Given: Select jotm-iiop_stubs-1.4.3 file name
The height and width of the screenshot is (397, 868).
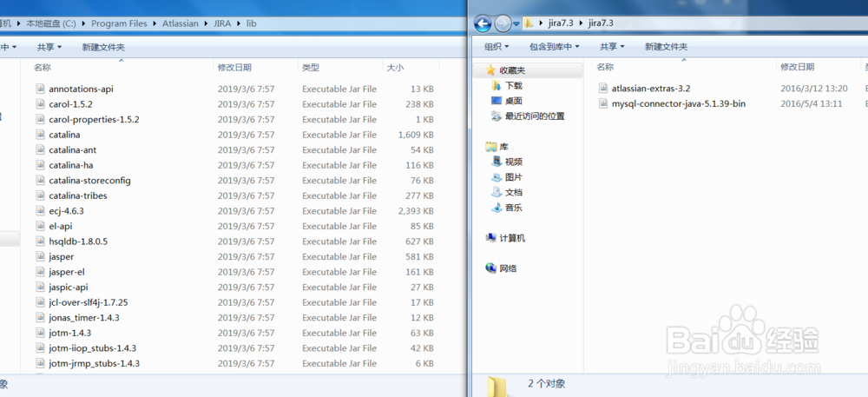Looking at the screenshot, I should tap(93, 348).
